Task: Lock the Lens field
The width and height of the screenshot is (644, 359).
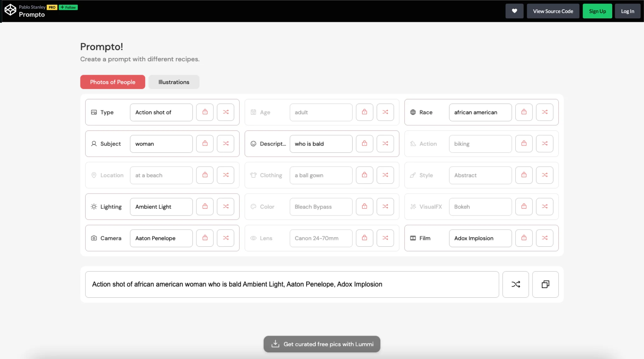Action: click(x=364, y=238)
